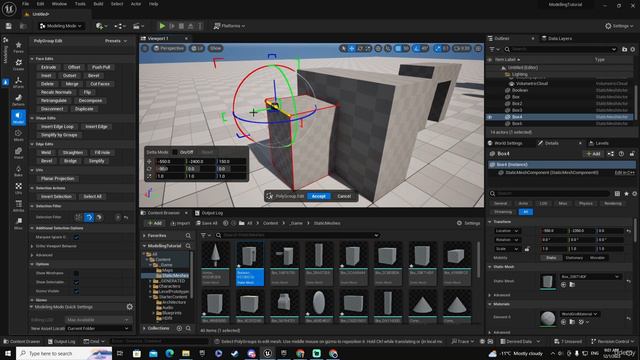Activate select mode icon in viewport toolbar
640x360 pixels.
pyautogui.click(x=343, y=49)
